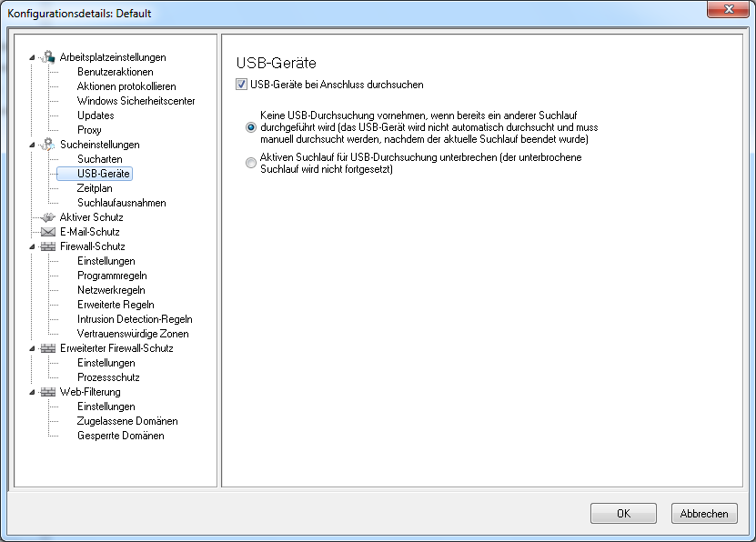The image size is (756, 542).
Task: Click the Sucheinstellungen scan settings icon
Action: pos(48,145)
